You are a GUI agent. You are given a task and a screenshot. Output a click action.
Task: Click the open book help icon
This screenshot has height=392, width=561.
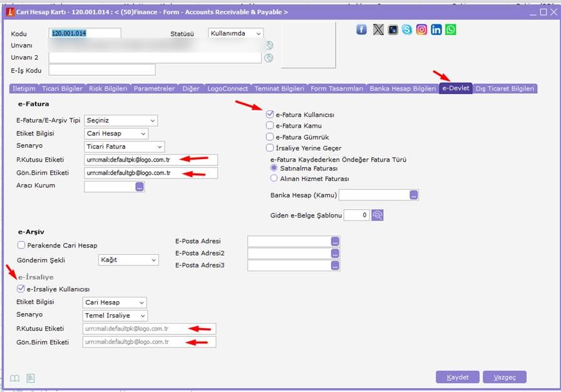14,378
